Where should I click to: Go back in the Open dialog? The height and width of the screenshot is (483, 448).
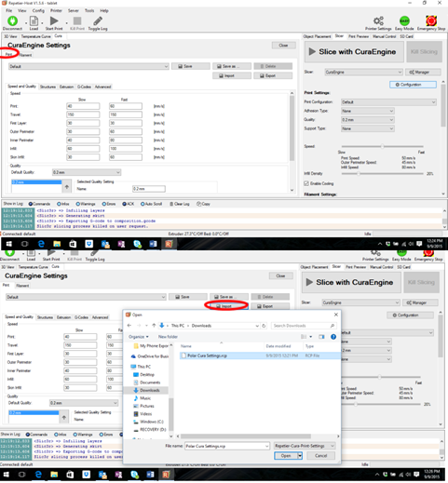click(129, 326)
